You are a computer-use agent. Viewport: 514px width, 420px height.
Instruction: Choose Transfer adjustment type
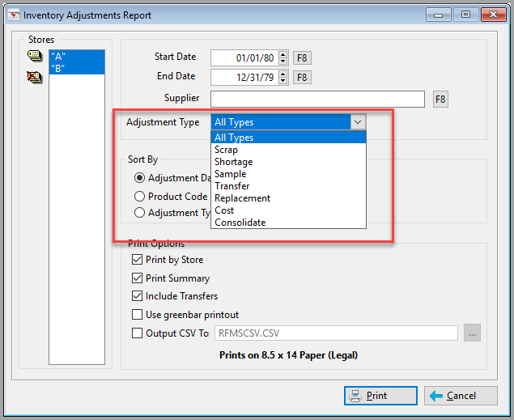pos(288,186)
